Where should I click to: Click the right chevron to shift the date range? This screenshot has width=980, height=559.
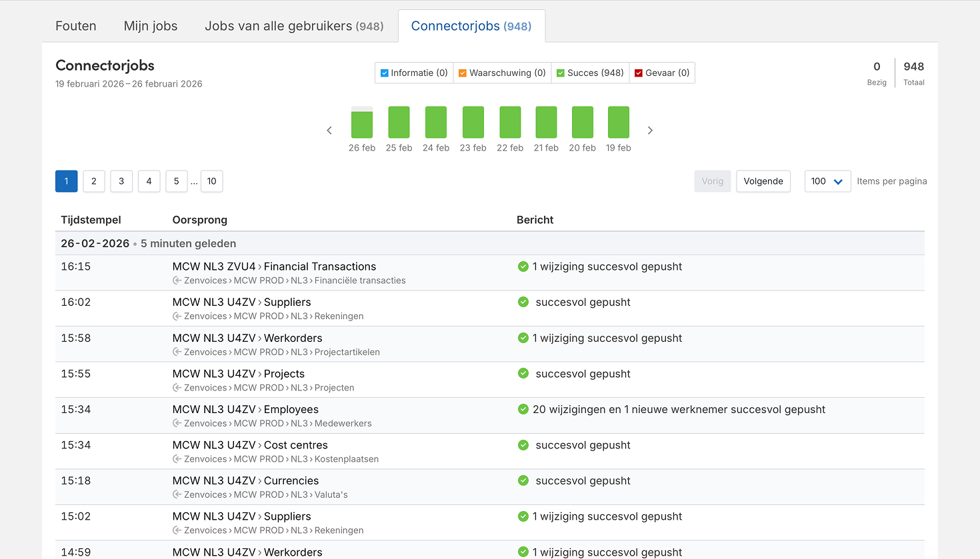pyautogui.click(x=650, y=131)
